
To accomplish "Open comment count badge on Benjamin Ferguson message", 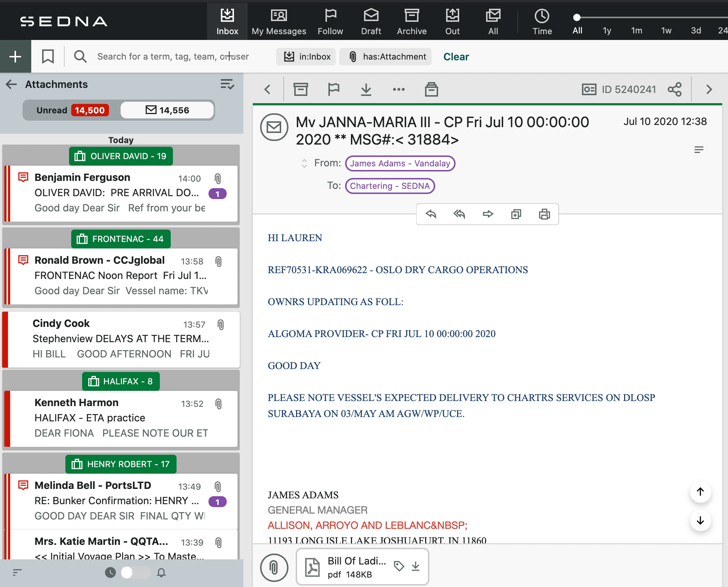I will coord(218,194).
